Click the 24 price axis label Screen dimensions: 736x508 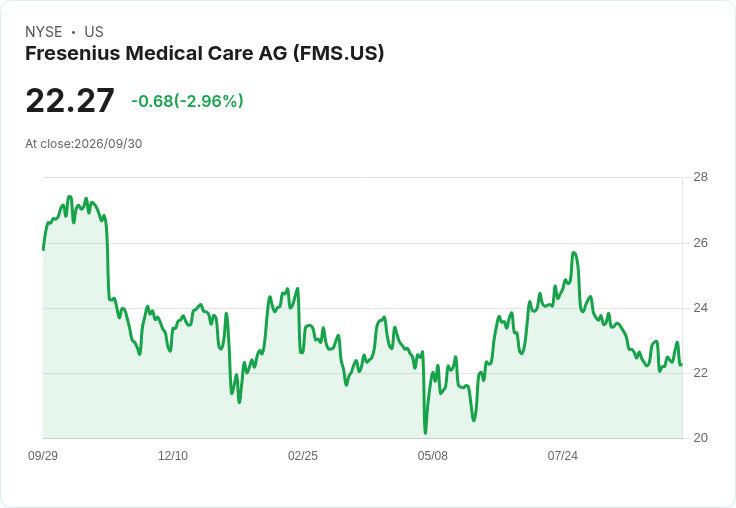(700, 308)
